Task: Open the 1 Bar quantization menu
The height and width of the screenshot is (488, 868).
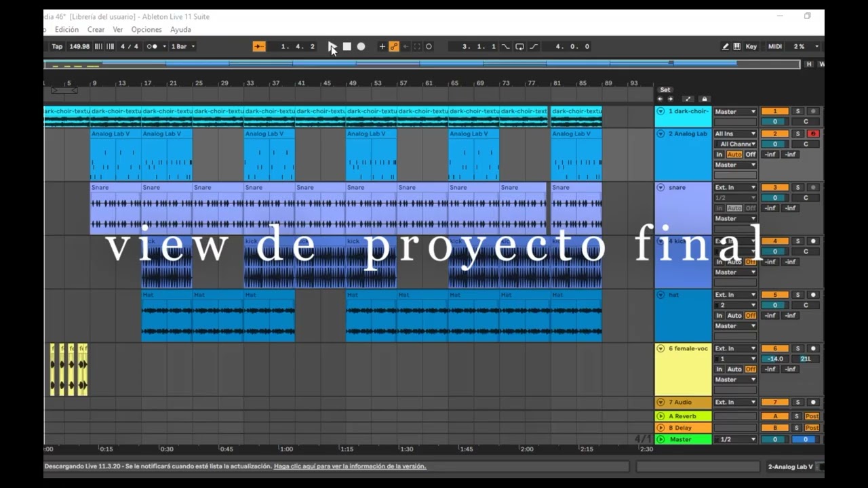Action: click(x=182, y=46)
